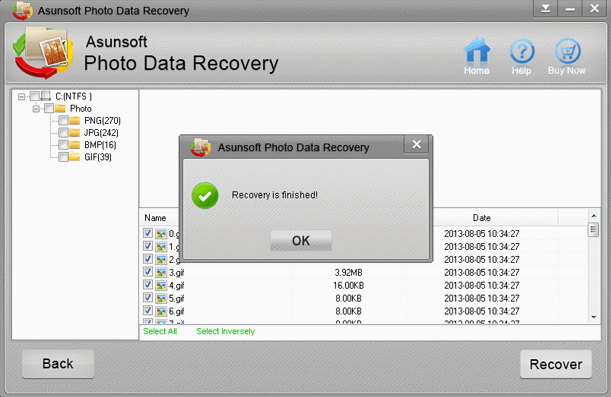This screenshot has width=611, height=397.
Task: Close the Recovery is finished dialog
Action: 417,145
